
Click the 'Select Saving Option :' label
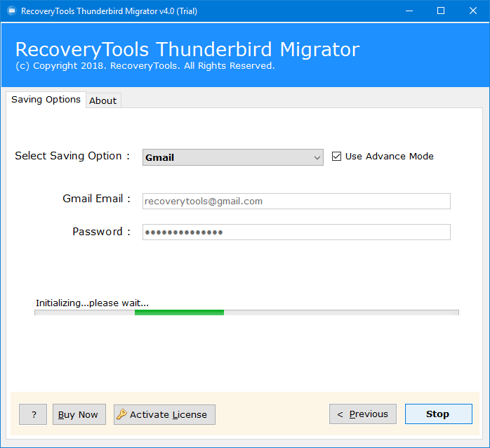tap(72, 156)
